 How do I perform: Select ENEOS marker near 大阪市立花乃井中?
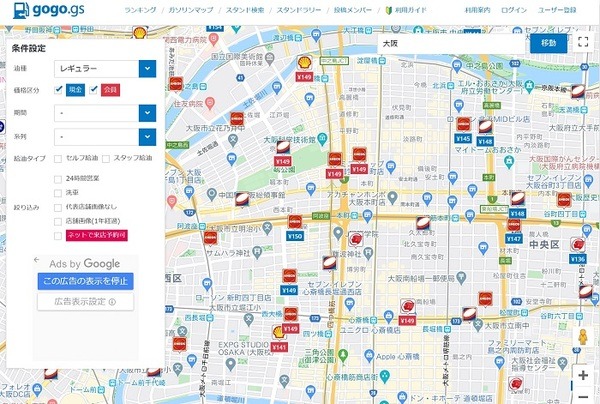click(237, 120)
